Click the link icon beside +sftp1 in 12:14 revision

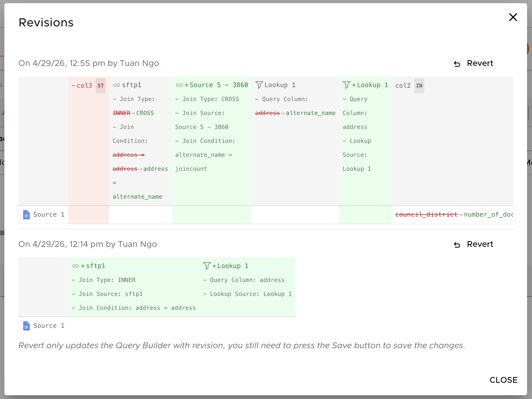pyautogui.click(x=76, y=266)
